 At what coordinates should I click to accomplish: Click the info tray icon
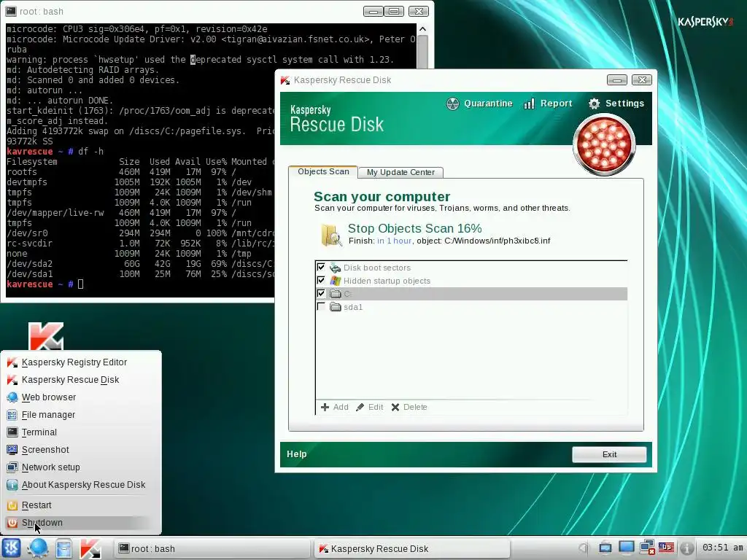pos(686,548)
